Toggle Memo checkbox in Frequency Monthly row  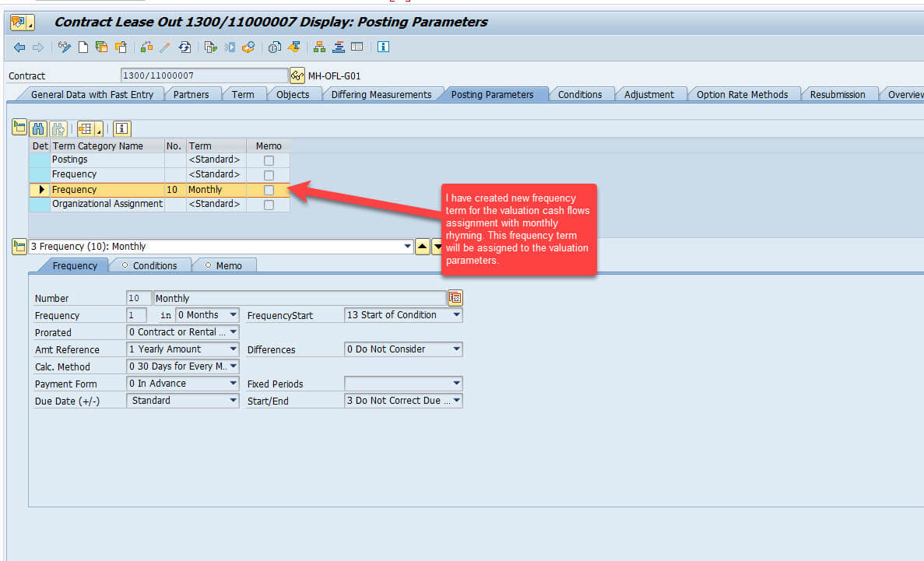tap(269, 190)
